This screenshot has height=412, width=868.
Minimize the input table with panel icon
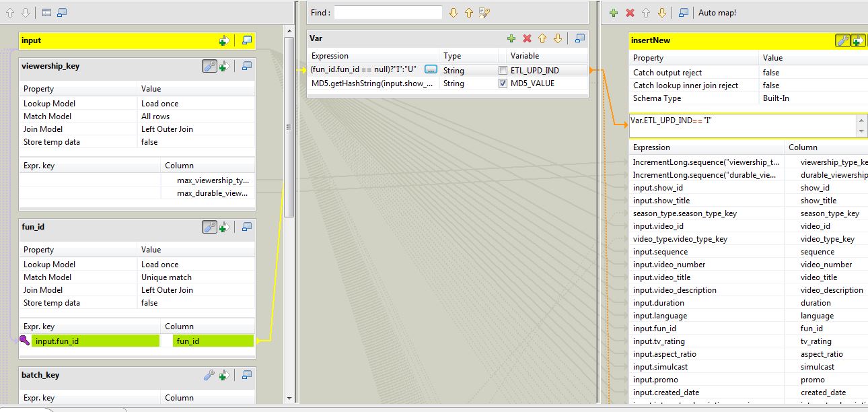coord(246,40)
